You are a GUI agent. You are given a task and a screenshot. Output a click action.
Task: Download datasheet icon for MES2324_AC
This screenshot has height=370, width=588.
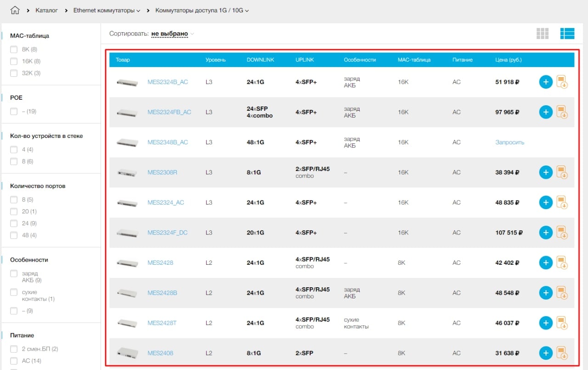tap(562, 203)
